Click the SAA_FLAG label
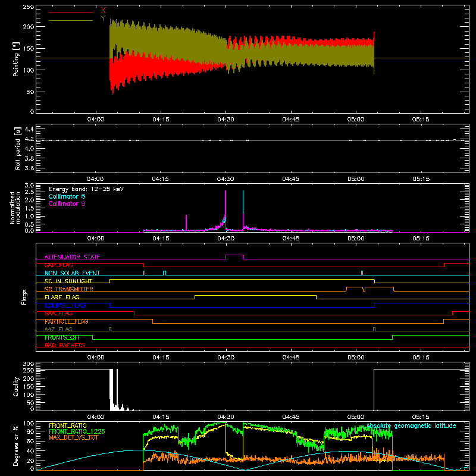The image size is (476, 476). [x=58, y=314]
